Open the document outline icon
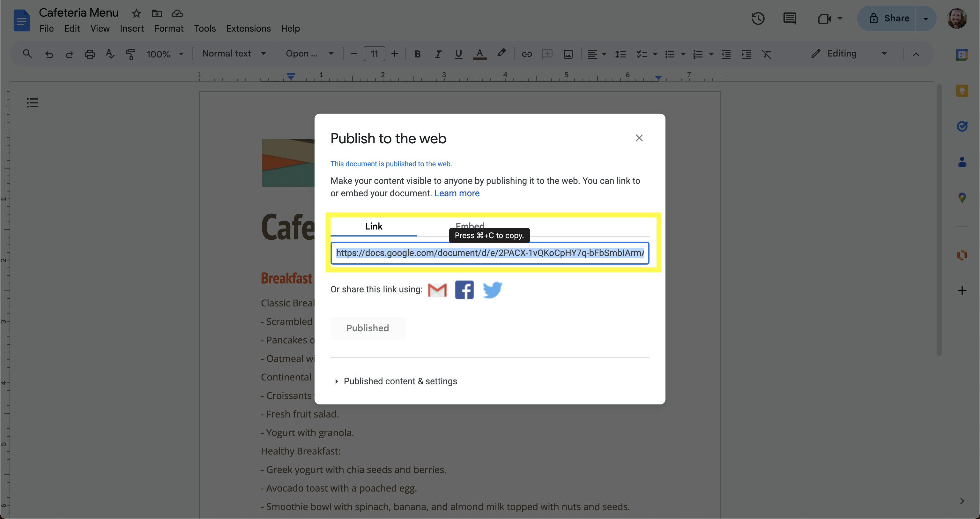The width and height of the screenshot is (980, 519). pyautogui.click(x=32, y=102)
